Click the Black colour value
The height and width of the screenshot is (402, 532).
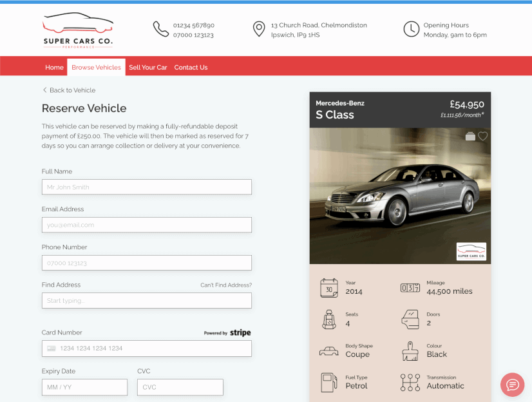tap(437, 354)
